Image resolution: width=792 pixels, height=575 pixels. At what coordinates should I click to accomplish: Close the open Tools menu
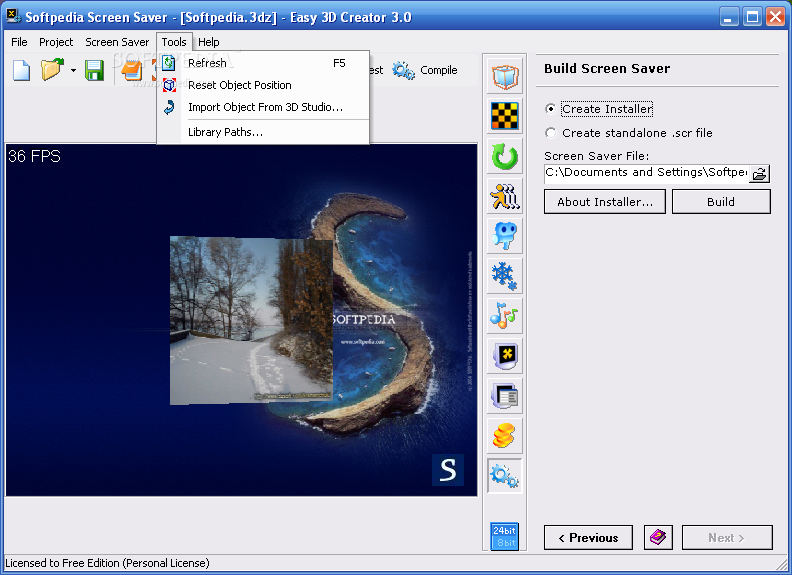click(x=174, y=42)
